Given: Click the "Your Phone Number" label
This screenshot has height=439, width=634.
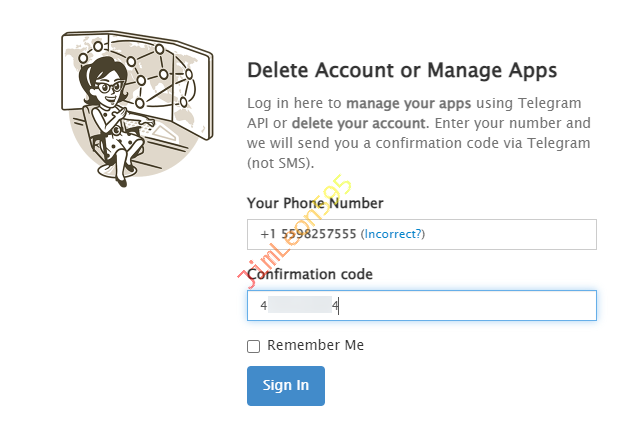Looking at the screenshot, I should click(x=314, y=203).
